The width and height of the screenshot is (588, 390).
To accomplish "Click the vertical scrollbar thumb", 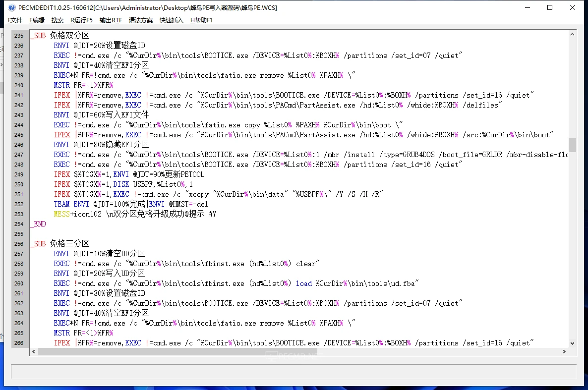I will (572, 145).
